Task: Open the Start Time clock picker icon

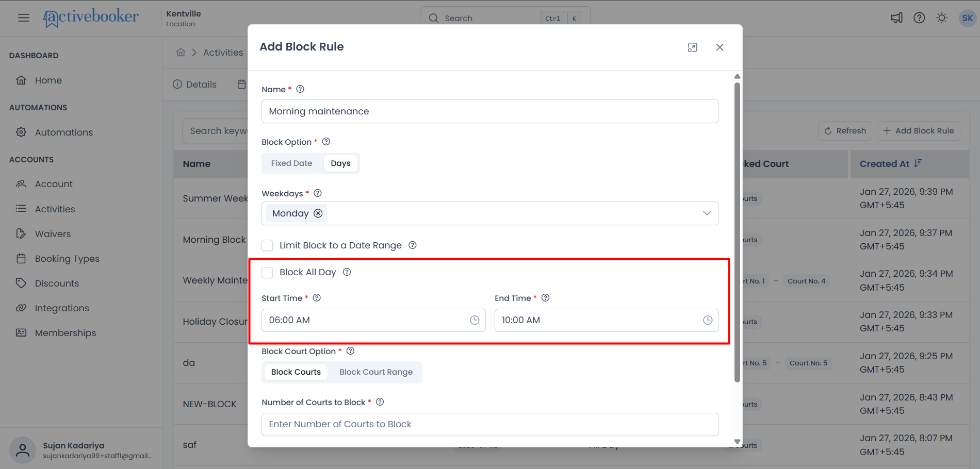Action: [x=475, y=320]
